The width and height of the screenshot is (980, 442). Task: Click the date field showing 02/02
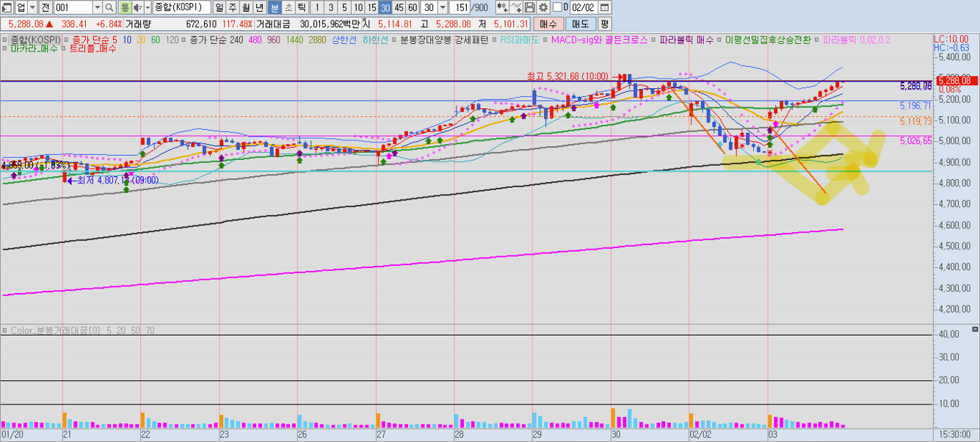tap(583, 7)
